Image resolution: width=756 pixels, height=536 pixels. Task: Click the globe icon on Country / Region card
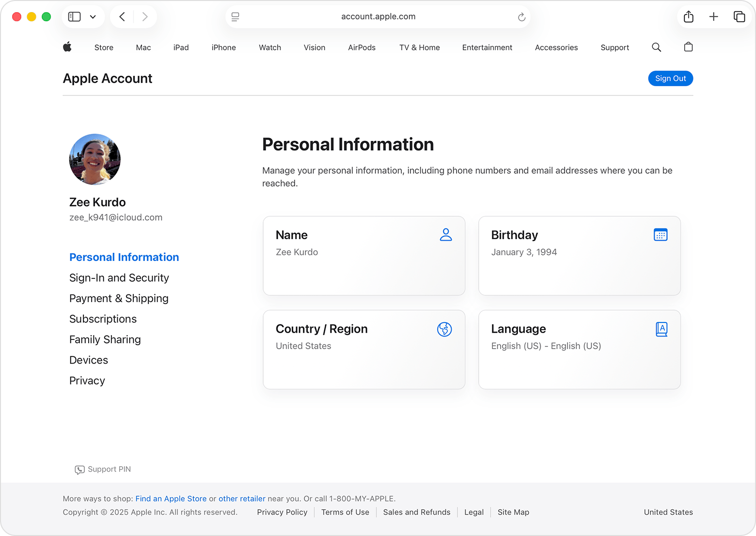[x=444, y=329]
